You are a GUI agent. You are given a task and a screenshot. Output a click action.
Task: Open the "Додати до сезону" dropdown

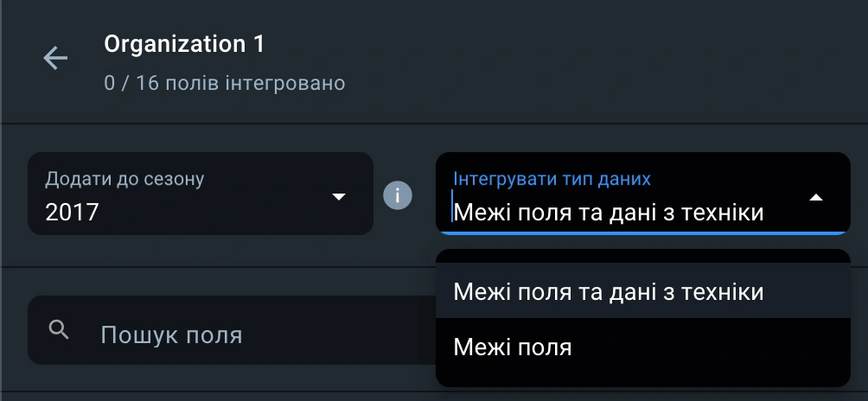click(x=200, y=194)
